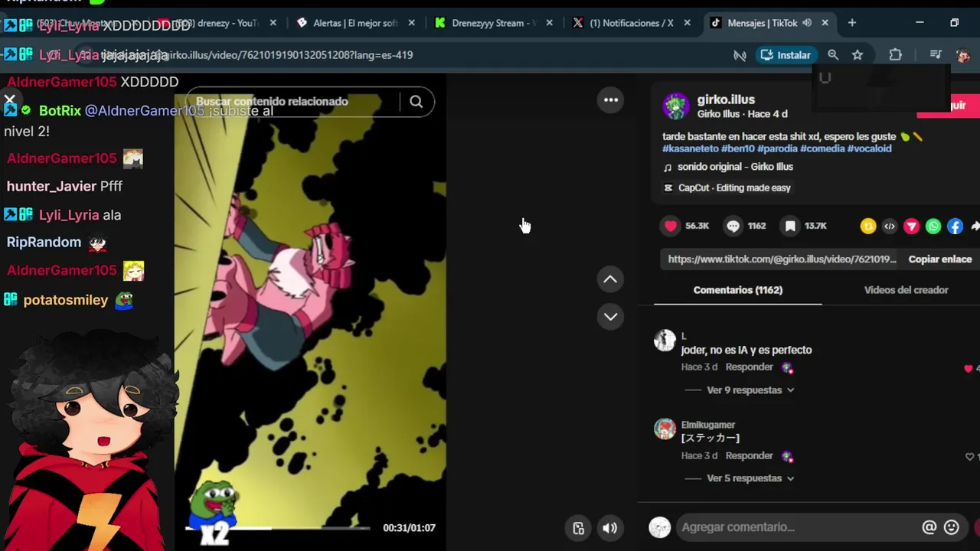Open the three-dot video options menu
The image size is (980, 551).
[x=611, y=100]
